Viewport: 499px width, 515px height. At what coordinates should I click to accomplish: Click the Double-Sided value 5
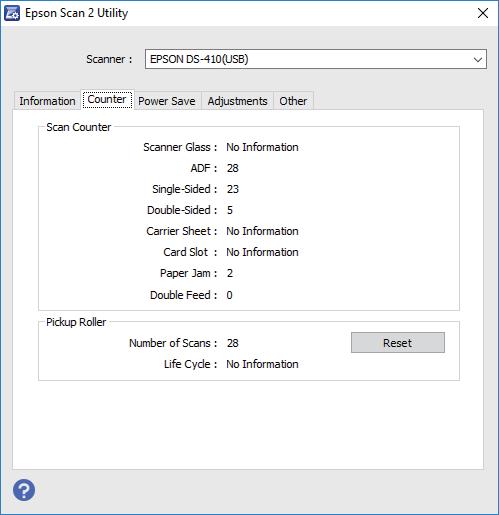[230, 210]
